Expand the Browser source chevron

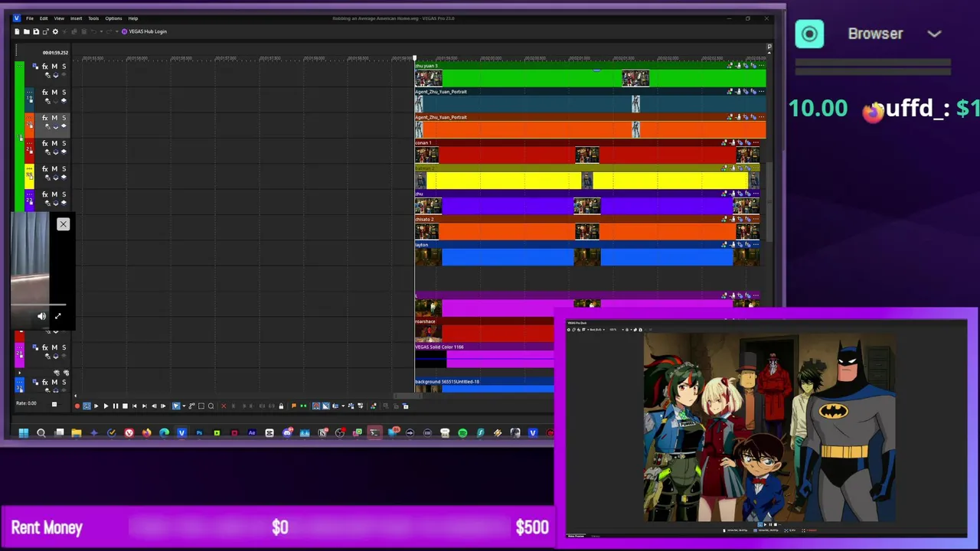[x=934, y=34]
